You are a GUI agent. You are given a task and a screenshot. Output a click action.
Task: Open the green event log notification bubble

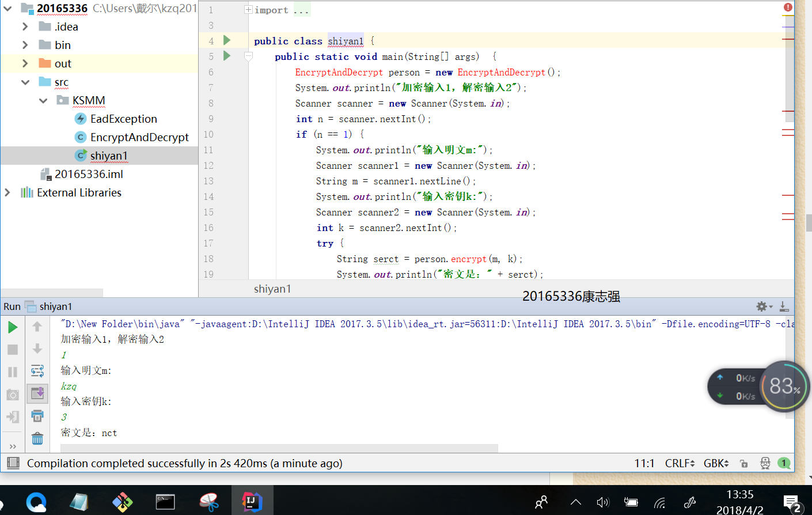tap(784, 463)
